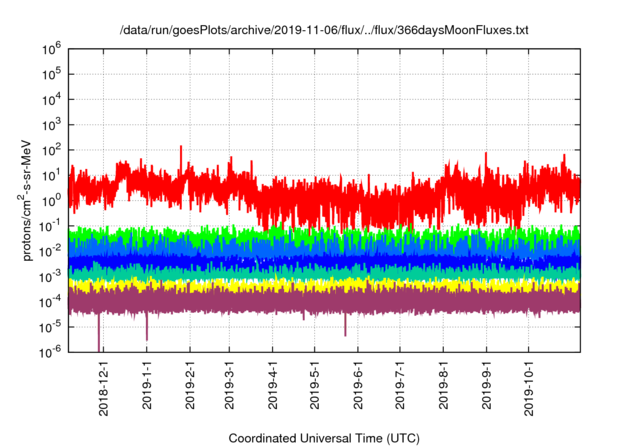Click the 2018-12-1 date tick label

104,388
